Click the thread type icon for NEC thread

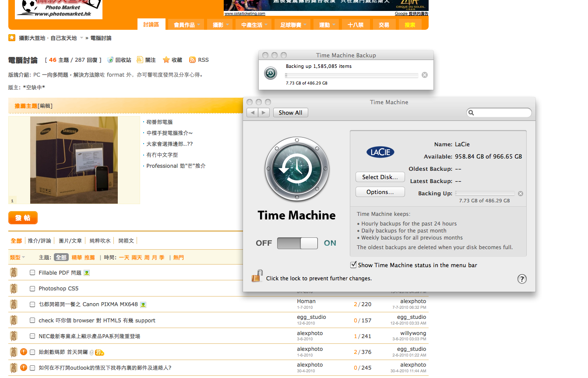[x=14, y=336]
